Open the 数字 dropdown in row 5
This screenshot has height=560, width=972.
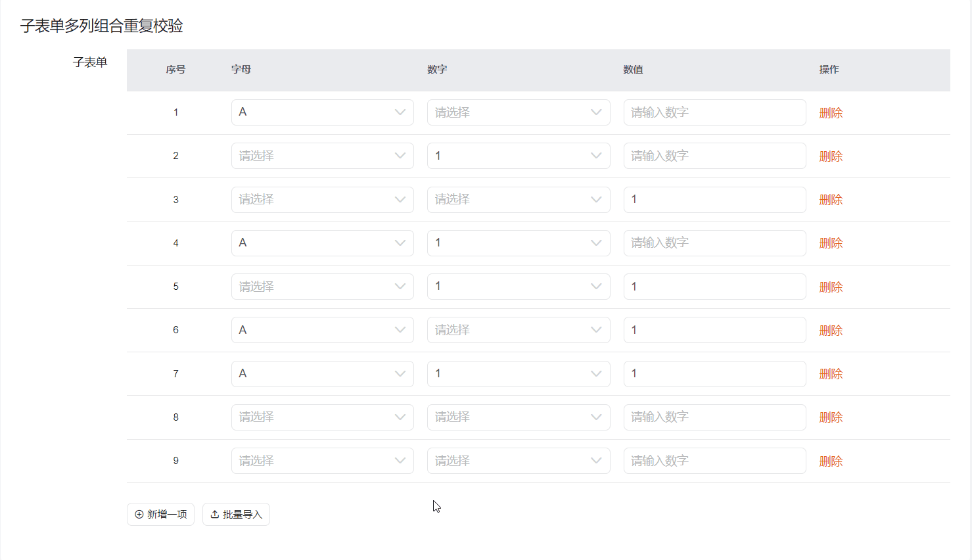(x=519, y=287)
